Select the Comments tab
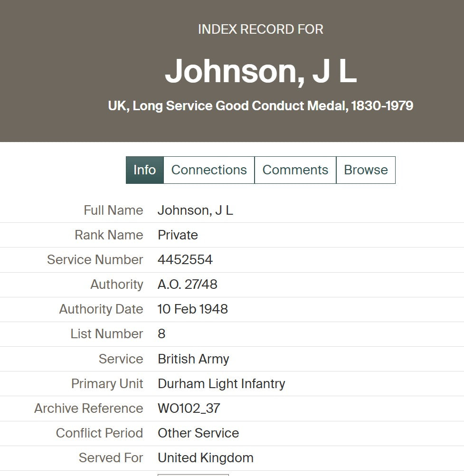The width and height of the screenshot is (464, 476). point(295,170)
